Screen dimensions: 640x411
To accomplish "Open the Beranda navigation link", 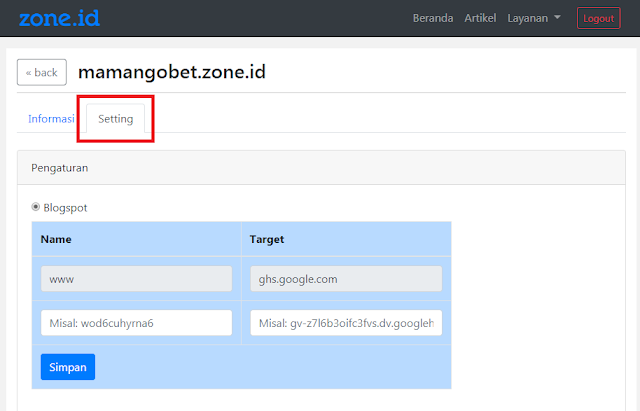I will point(433,18).
